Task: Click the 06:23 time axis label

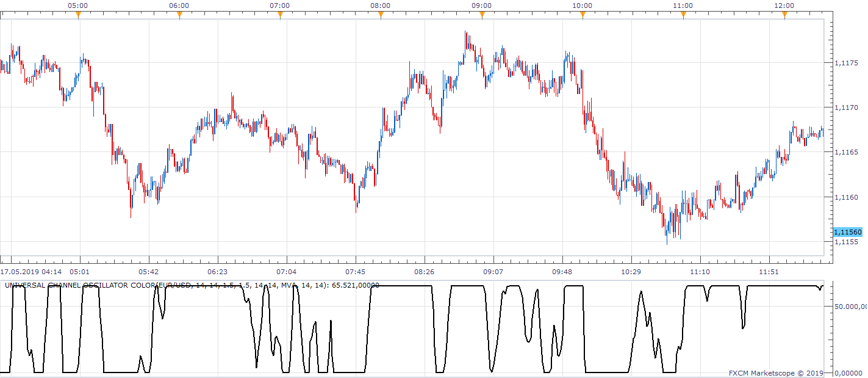Action: point(217,272)
